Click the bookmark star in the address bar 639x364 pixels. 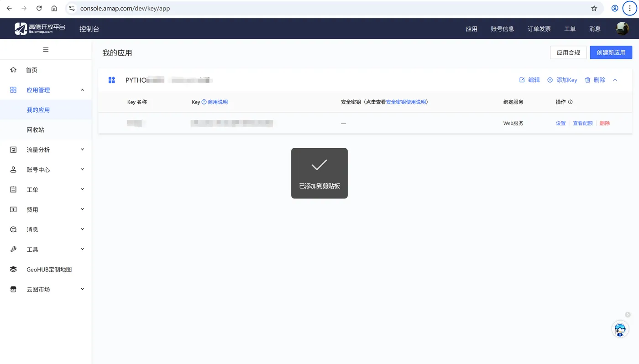(x=593, y=8)
